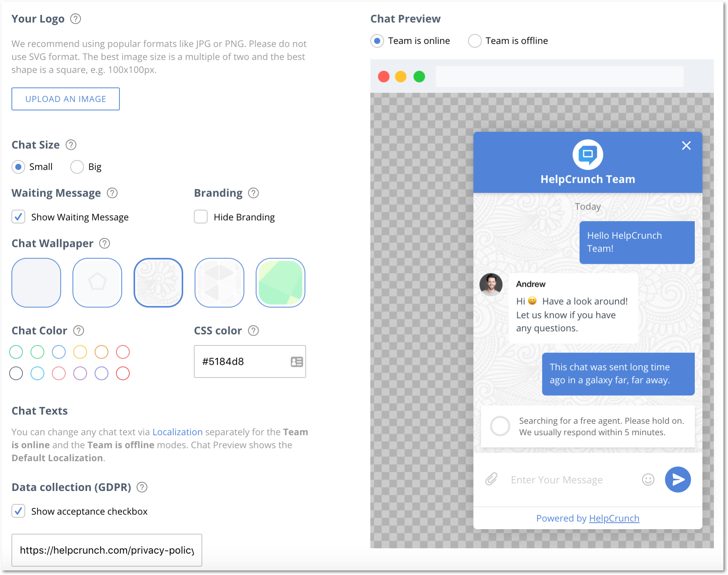728x575 pixels.
Task: Click the contact card icon in CSS color field
Action: pos(296,362)
